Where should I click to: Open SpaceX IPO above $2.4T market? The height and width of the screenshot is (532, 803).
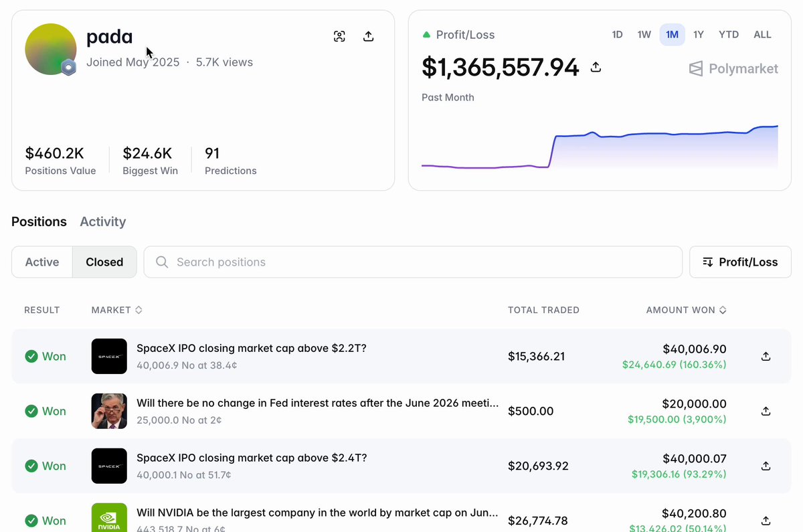tap(252, 458)
